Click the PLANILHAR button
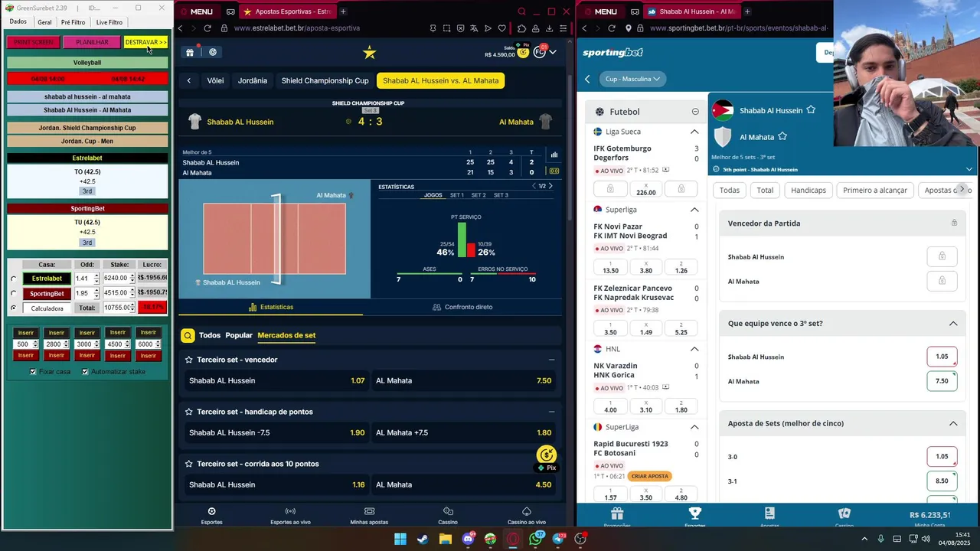980x551 pixels. [x=92, y=42]
